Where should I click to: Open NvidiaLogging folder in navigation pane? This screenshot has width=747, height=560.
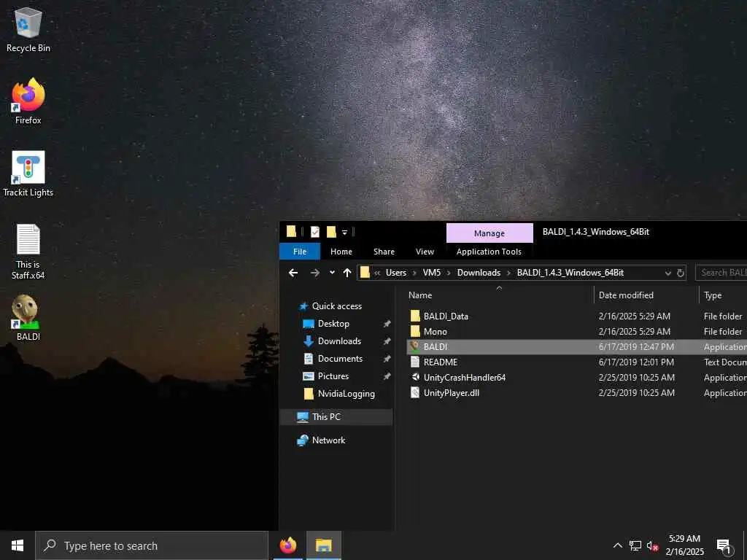346,394
